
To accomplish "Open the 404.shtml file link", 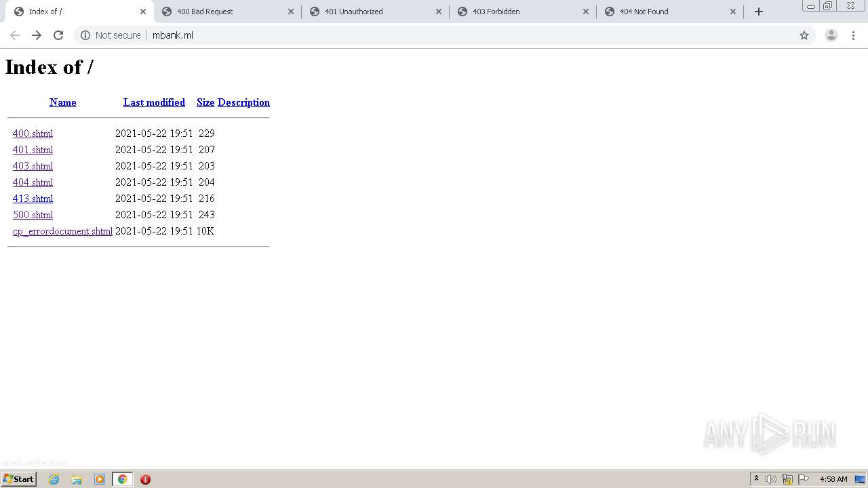I will [x=33, y=182].
